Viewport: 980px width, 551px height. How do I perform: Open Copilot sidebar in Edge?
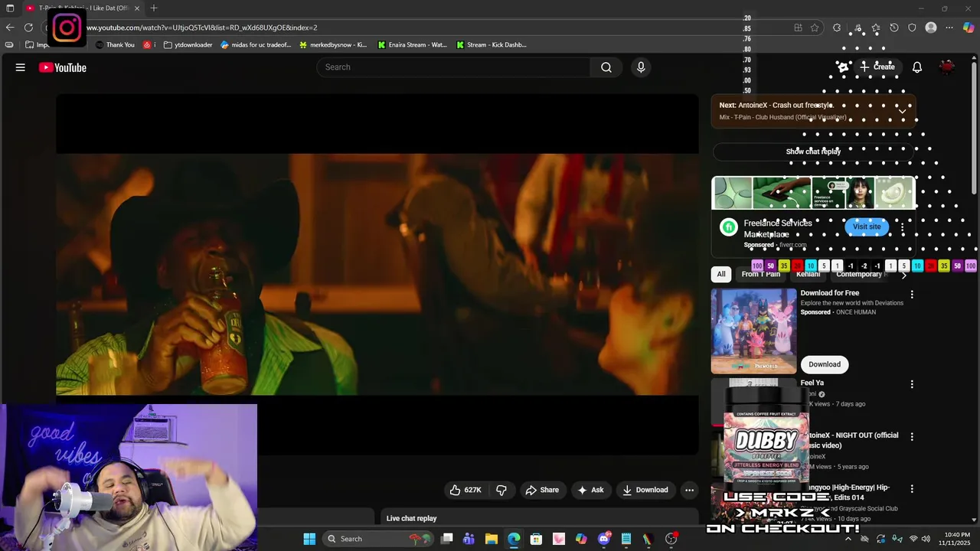tap(969, 28)
